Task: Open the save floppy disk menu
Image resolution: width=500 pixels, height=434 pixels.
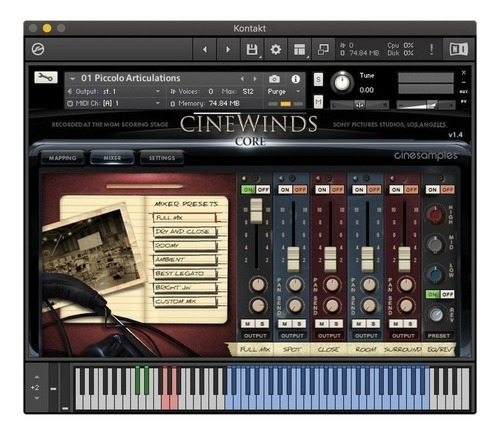Action: pos(252,50)
